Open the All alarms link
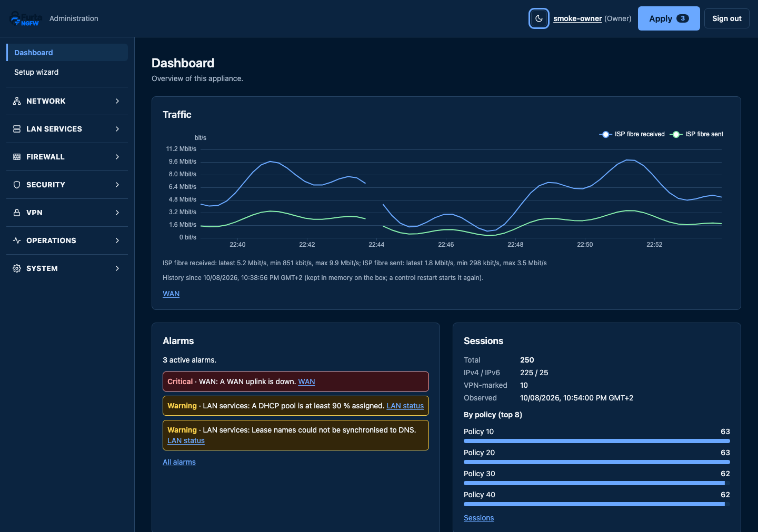This screenshot has height=532, width=758. pyautogui.click(x=179, y=462)
